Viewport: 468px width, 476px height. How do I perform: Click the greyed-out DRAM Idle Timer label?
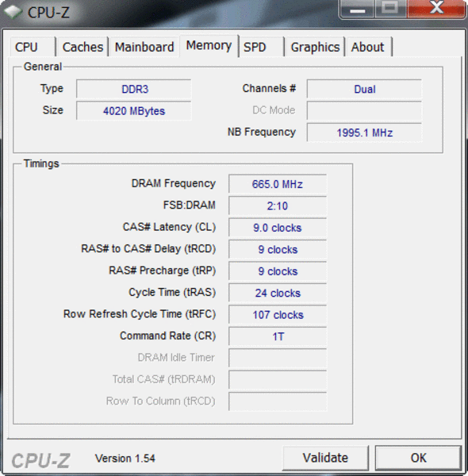pos(176,358)
